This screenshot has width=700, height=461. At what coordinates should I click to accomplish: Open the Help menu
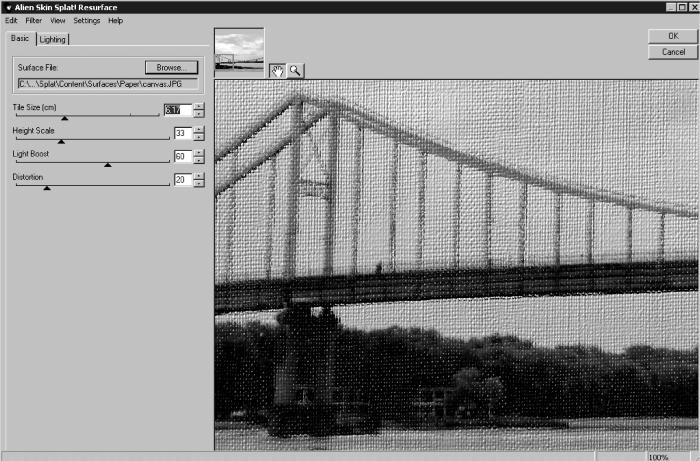pyautogui.click(x=115, y=21)
